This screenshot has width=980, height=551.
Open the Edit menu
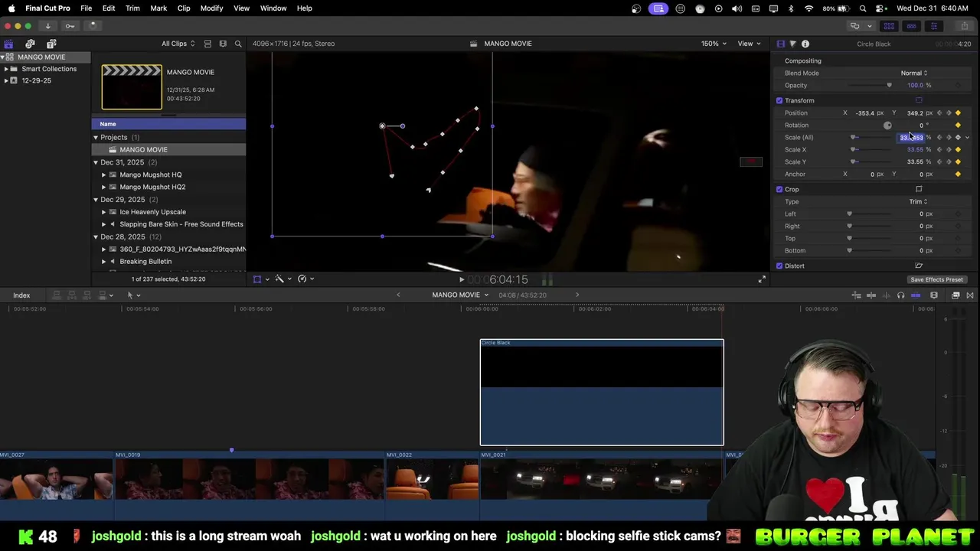109,8
